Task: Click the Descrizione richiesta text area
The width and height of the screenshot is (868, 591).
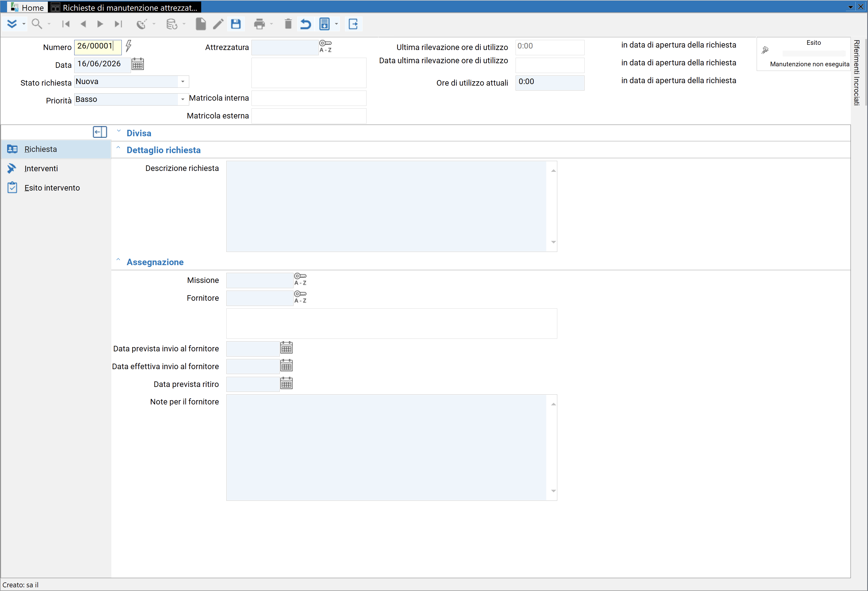Action: coord(386,206)
